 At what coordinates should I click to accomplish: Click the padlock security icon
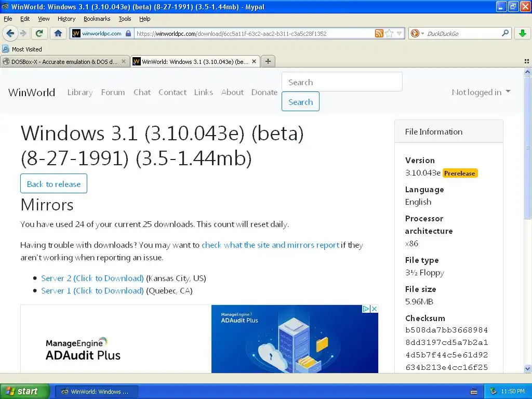[128, 33]
